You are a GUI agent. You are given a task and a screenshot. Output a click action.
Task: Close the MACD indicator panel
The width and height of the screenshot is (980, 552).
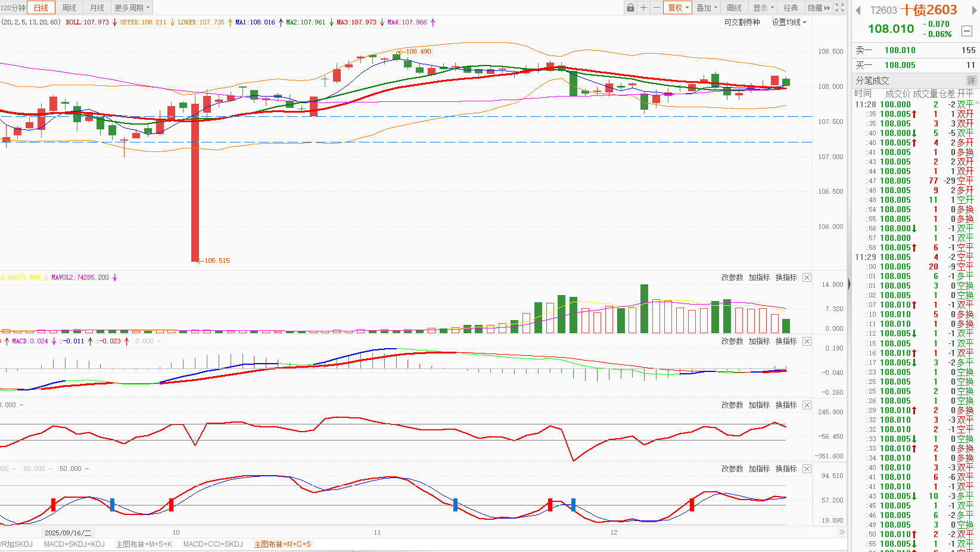[x=807, y=341]
